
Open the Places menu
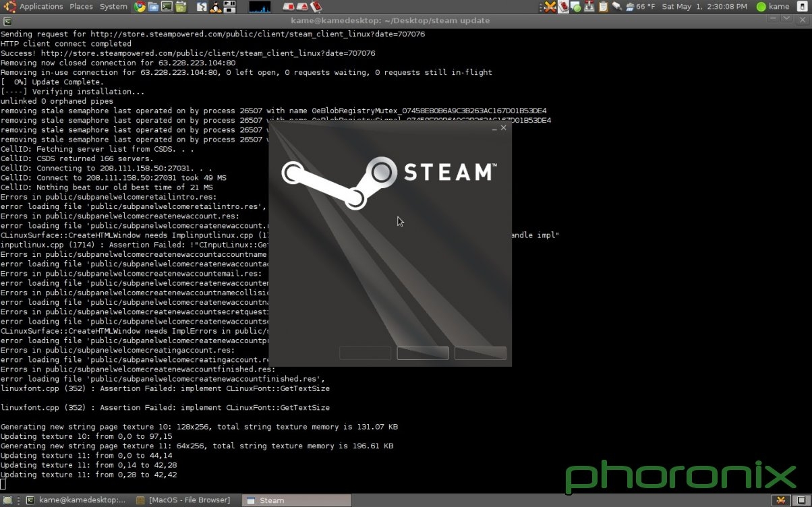click(81, 7)
